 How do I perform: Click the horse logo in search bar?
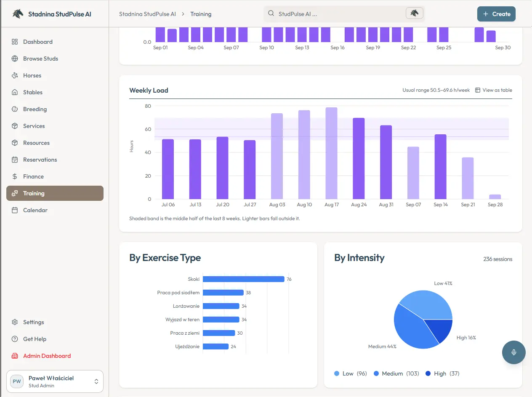coord(415,13)
